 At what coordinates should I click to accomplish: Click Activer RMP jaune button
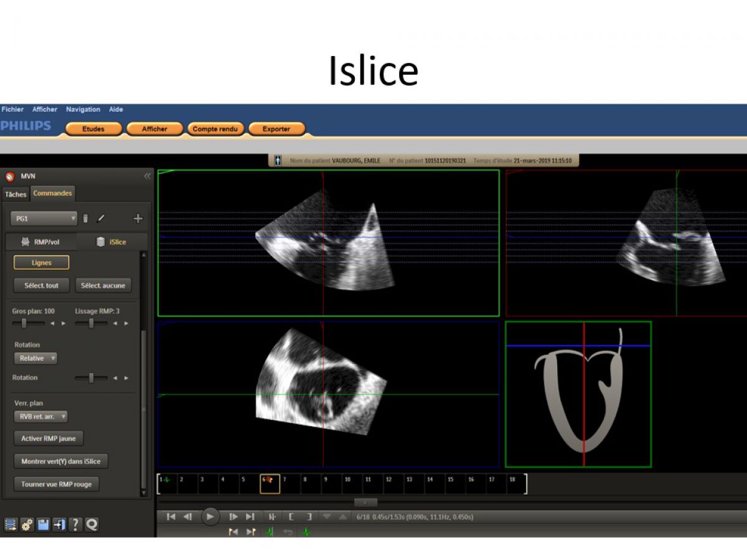pos(49,439)
